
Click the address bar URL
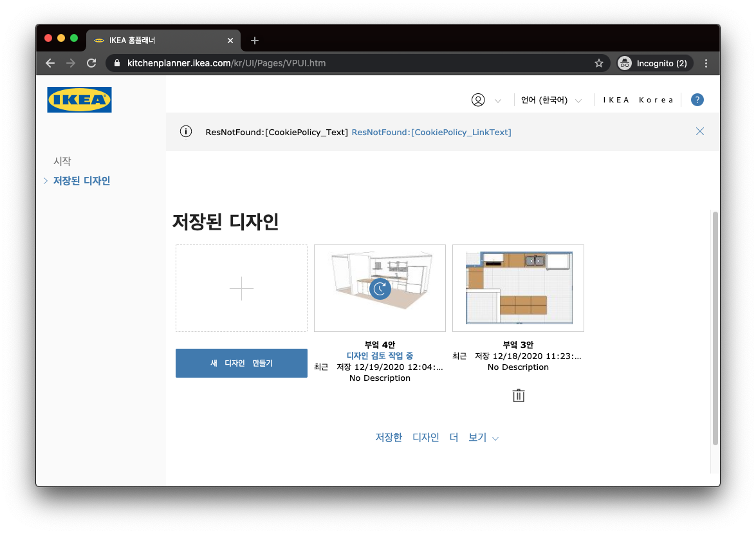(x=226, y=63)
